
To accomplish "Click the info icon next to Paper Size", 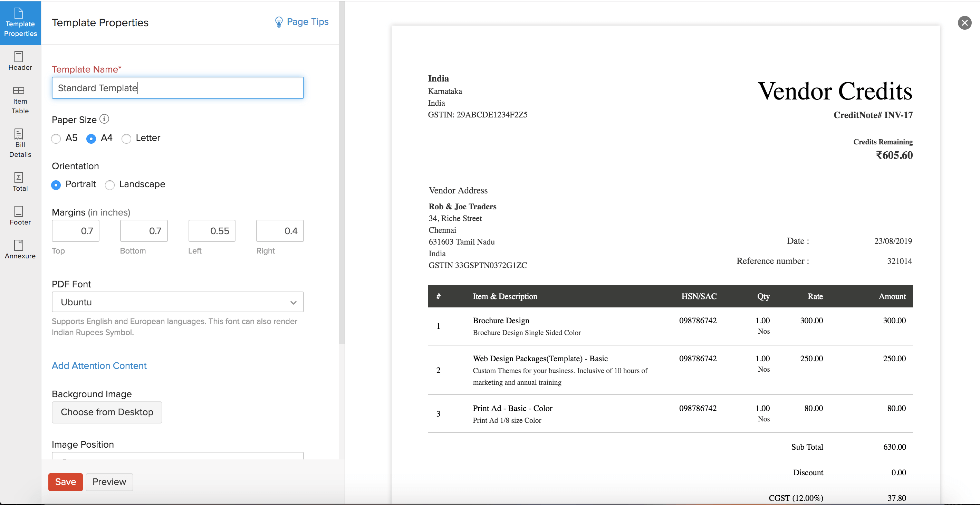I will tap(104, 119).
